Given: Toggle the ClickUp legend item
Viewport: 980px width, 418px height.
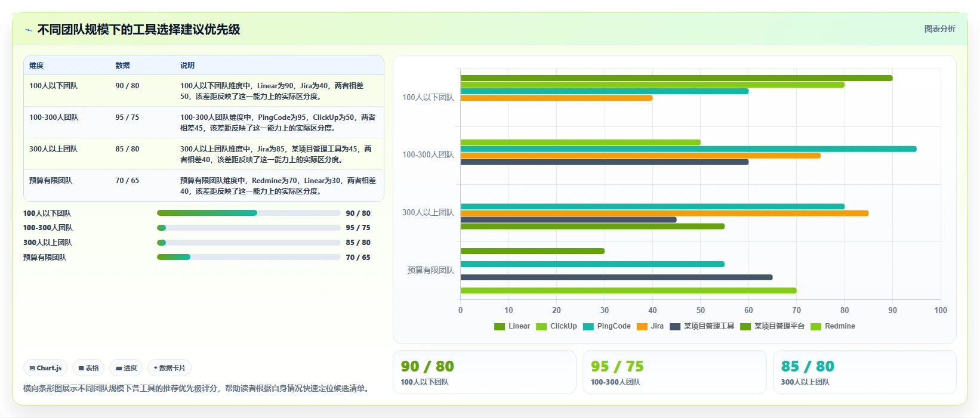Looking at the screenshot, I should [x=556, y=326].
